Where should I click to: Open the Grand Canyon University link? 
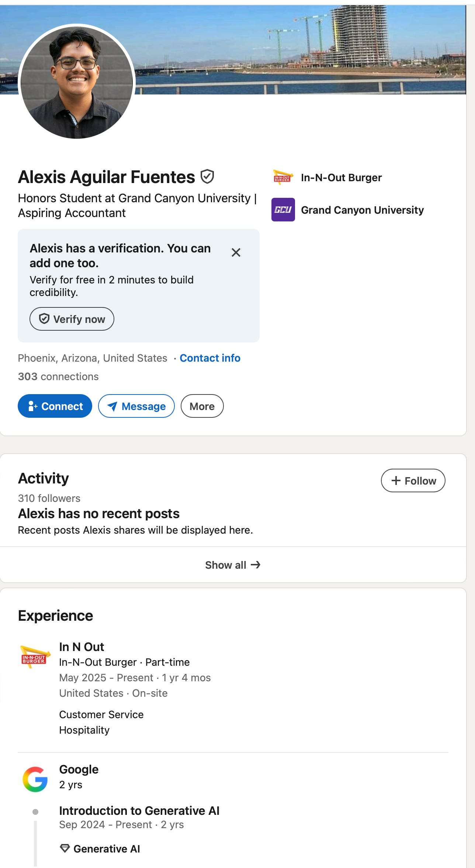[362, 210]
